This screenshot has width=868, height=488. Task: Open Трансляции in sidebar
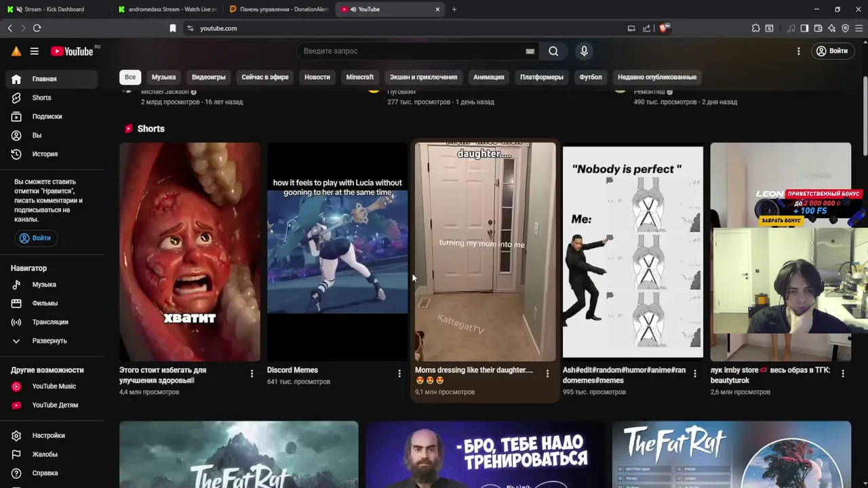53,322
